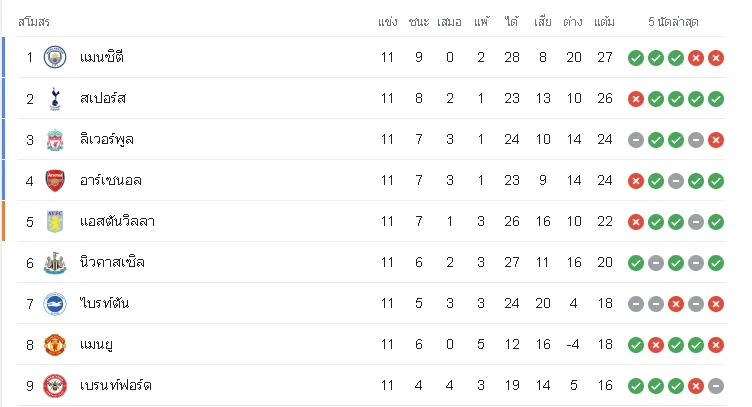752x407 pixels.
Task: Click the Liverpool club crest
Action: (55, 140)
